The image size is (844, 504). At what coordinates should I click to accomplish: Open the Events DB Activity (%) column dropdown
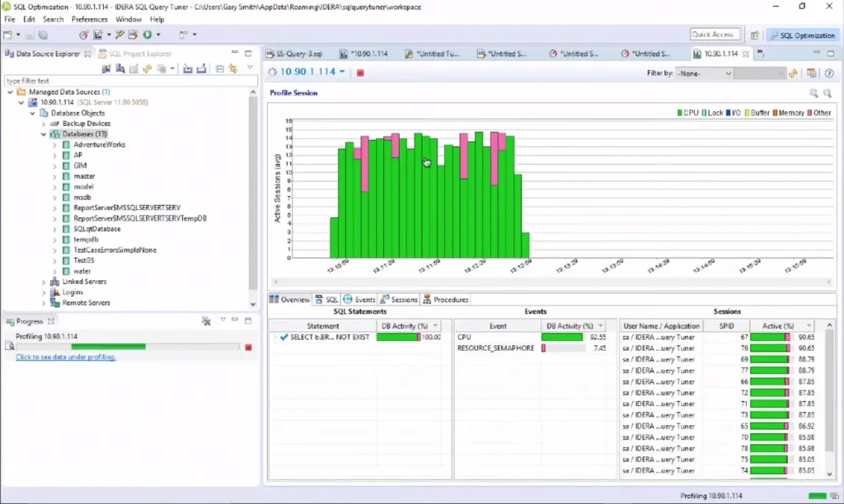tap(601, 326)
